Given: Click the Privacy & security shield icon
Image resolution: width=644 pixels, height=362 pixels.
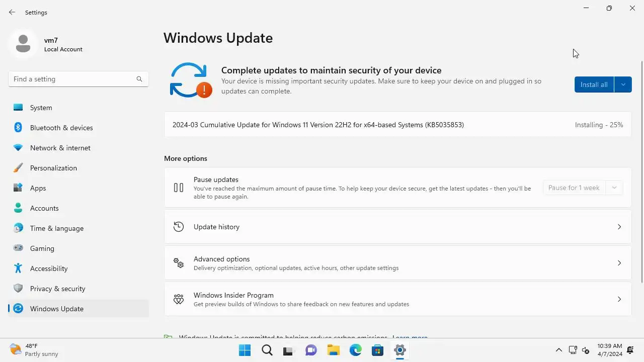Looking at the screenshot, I should click(x=18, y=289).
